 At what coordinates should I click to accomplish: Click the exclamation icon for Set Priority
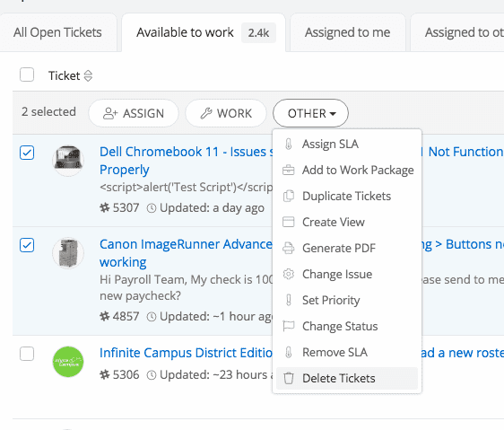[x=289, y=301]
